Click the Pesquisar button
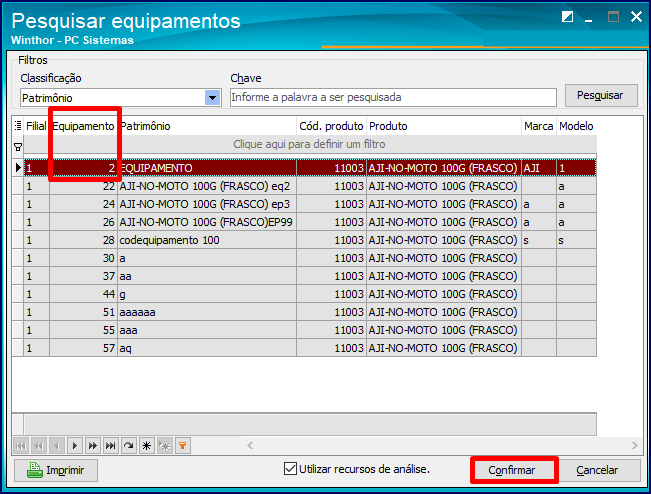This screenshot has height=494, width=651. point(601,95)
